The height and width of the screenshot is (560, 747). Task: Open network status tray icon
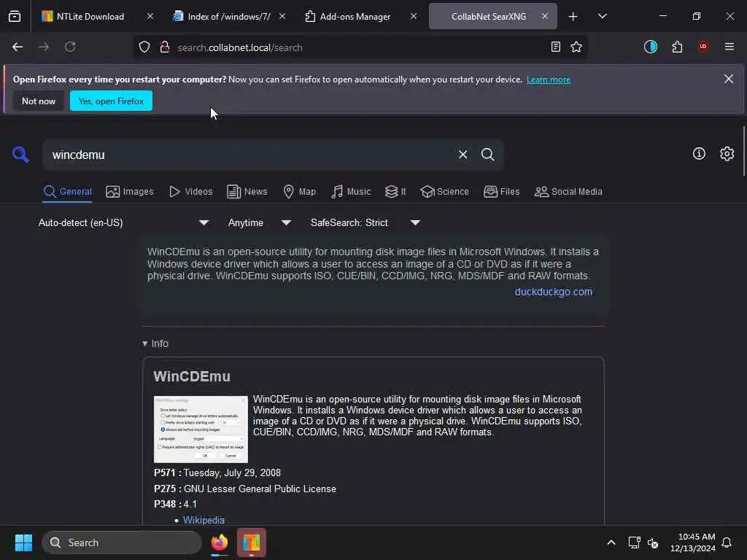(634, 542)
